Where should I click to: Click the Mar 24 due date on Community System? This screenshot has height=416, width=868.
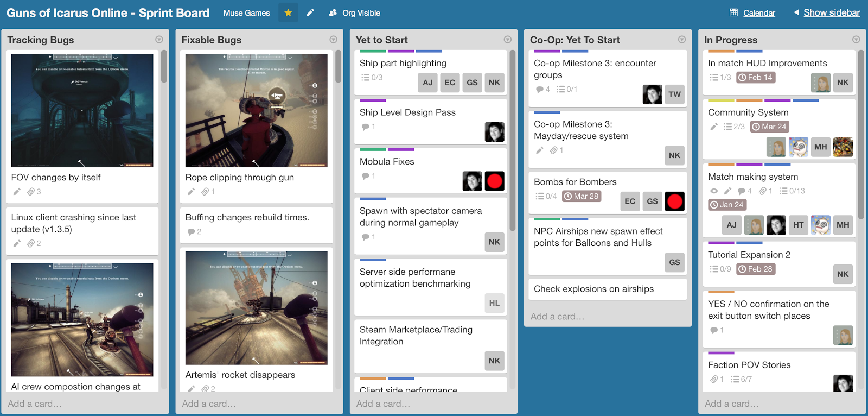click(769, 127)
